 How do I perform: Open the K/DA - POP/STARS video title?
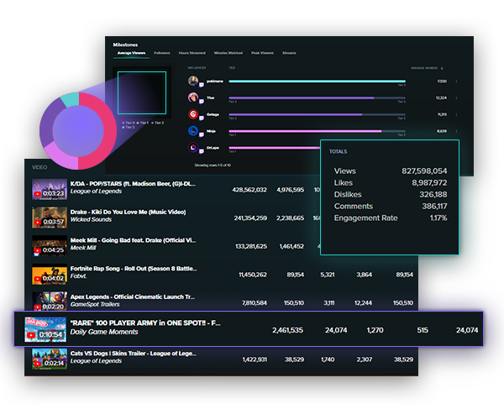133,184
